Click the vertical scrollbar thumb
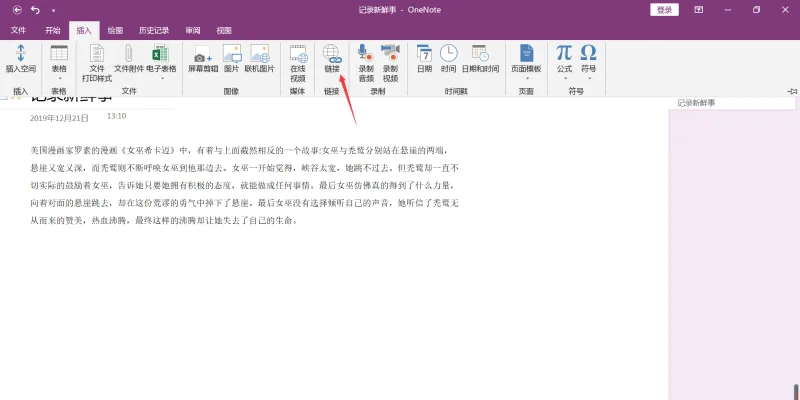The height and width of the screenshot is (400, 800). point(796,392)
